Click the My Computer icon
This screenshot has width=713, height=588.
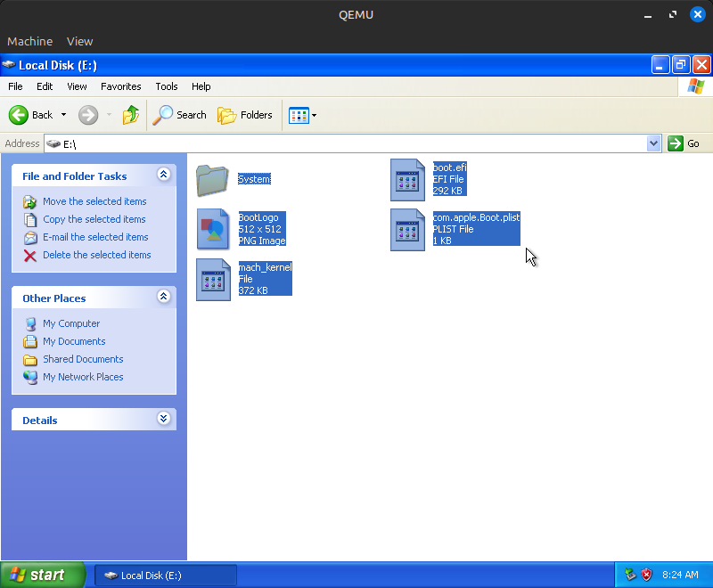point(30,324)
